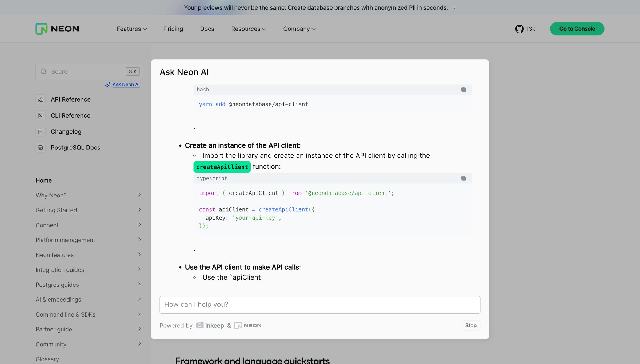Image resolution: width=640 pixels, height=364 pixels.
Task: Click 'Create an instance of the API client' text
Action: pos(242,145)
